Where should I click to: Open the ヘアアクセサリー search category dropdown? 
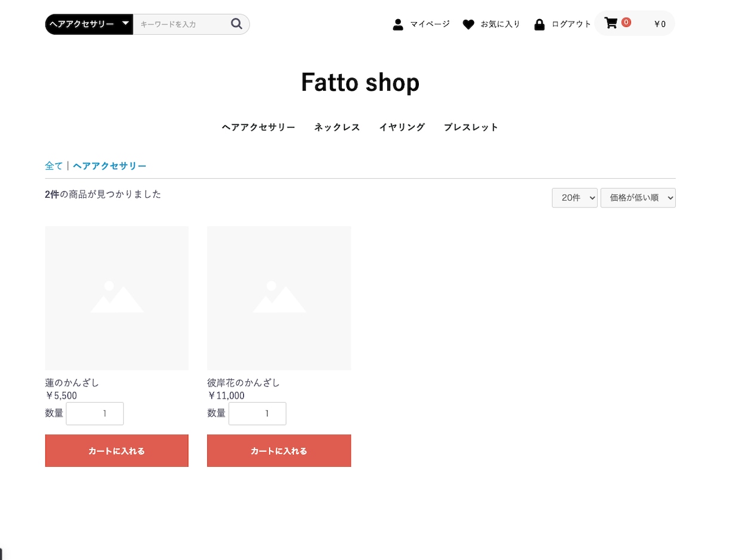[89, 24]
